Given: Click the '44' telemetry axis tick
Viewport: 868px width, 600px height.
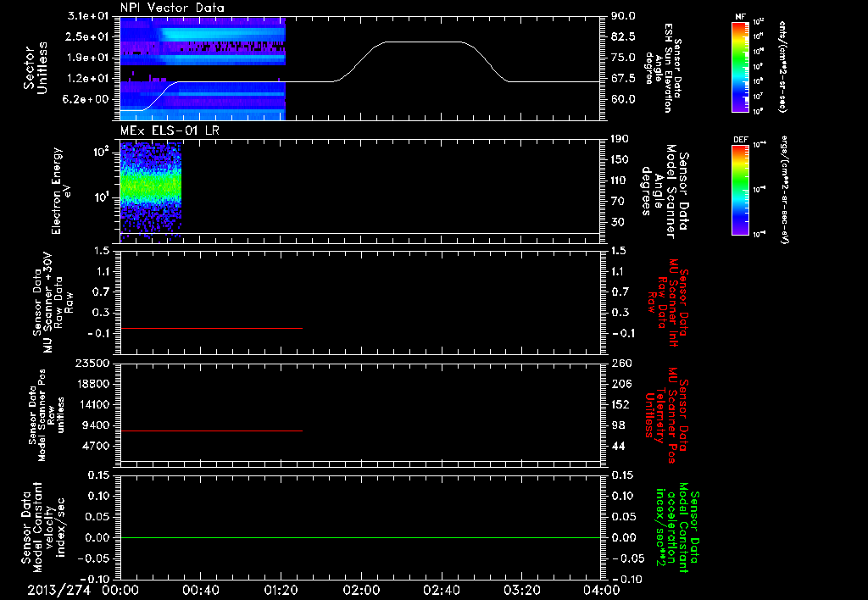Looking at the screenshot, I should [619, 446].
